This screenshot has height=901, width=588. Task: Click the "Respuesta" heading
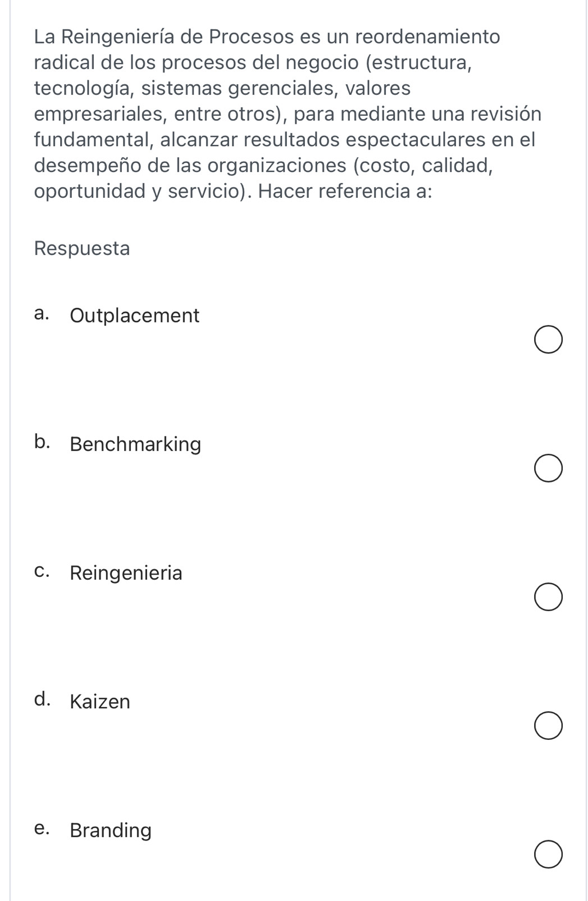click(82, 248)
